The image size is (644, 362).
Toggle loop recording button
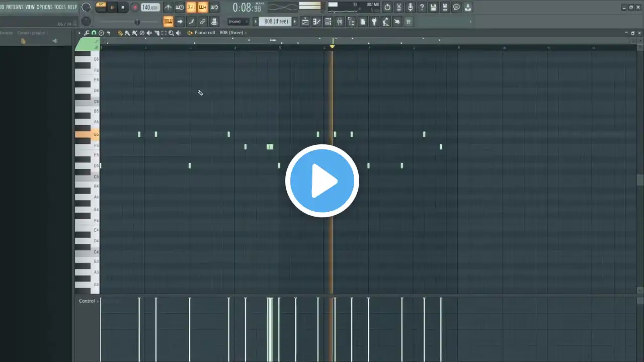tap(214, 8)
